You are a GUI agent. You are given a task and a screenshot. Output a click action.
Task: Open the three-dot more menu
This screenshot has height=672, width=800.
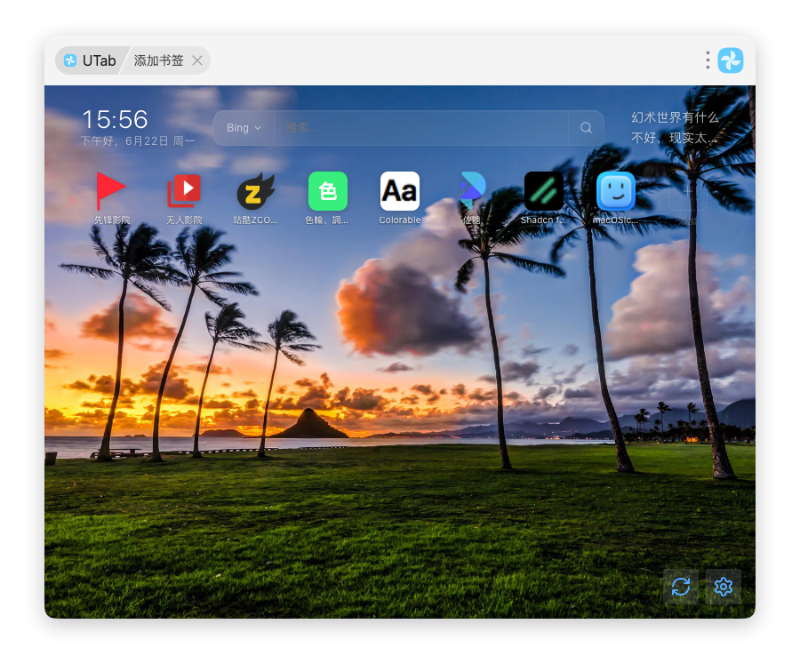pyautogui.click(x=708, y=60)
